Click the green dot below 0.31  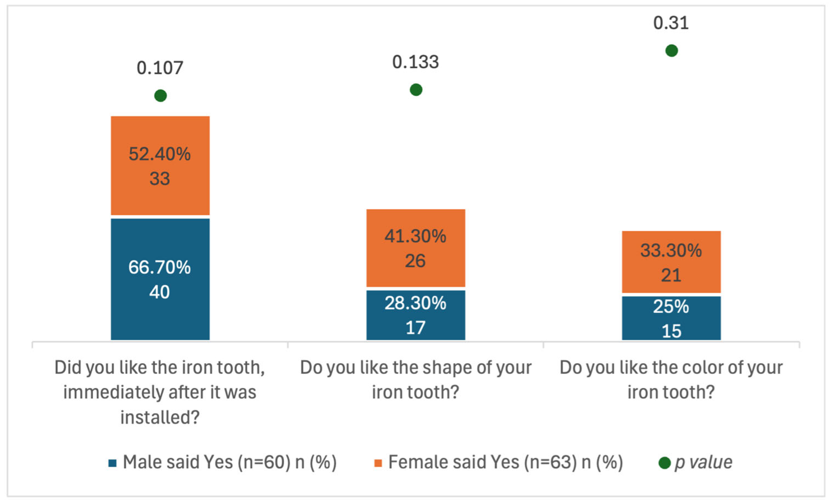click(x=672, y=51)
